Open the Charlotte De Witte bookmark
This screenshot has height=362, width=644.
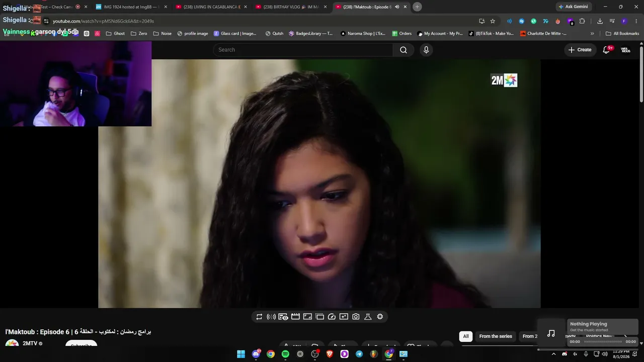tap(543, 34)
